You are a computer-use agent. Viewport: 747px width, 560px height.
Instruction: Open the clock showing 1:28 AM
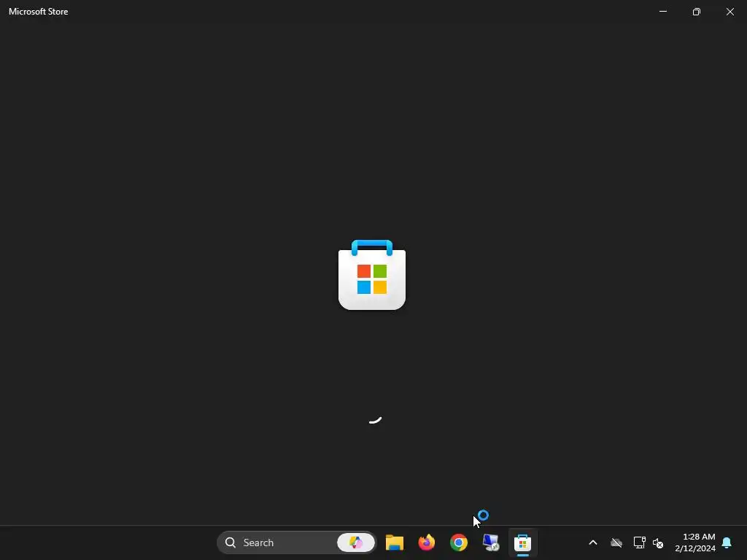coord(695,542)
